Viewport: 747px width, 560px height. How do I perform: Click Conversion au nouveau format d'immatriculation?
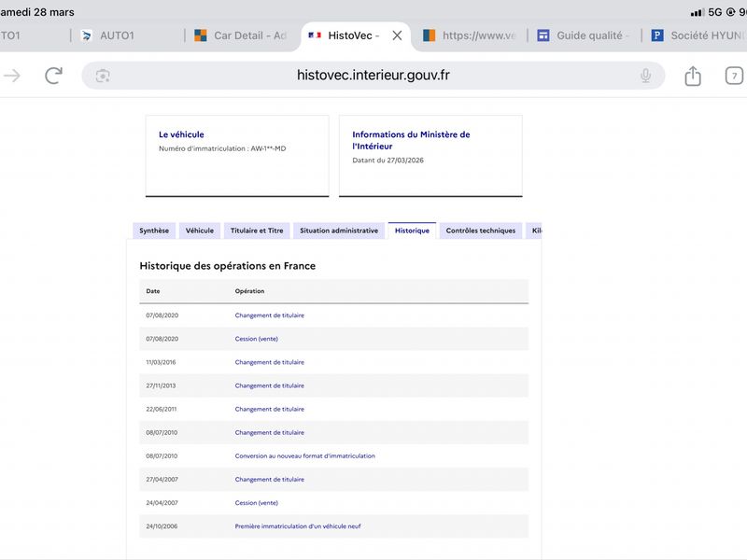304,456
